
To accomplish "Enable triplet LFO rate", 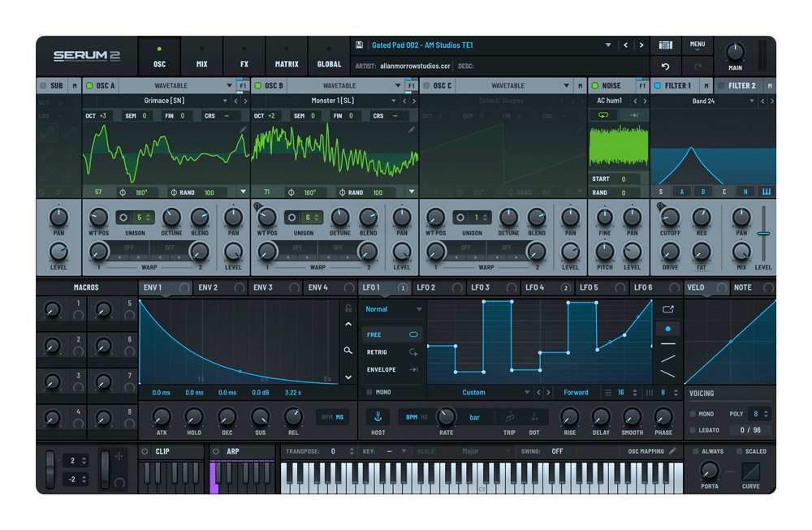I will pos(510,417).
